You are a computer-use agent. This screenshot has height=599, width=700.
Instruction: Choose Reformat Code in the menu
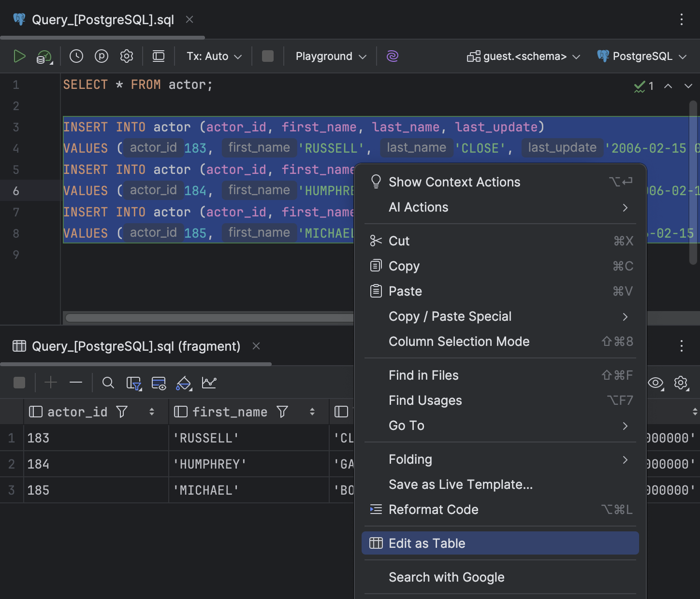434,509
